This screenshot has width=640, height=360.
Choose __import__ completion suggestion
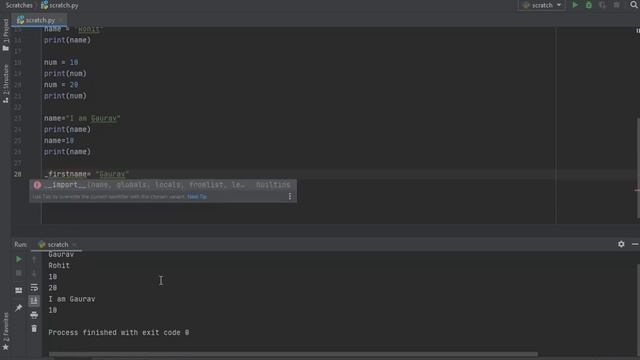coord(162,185)
